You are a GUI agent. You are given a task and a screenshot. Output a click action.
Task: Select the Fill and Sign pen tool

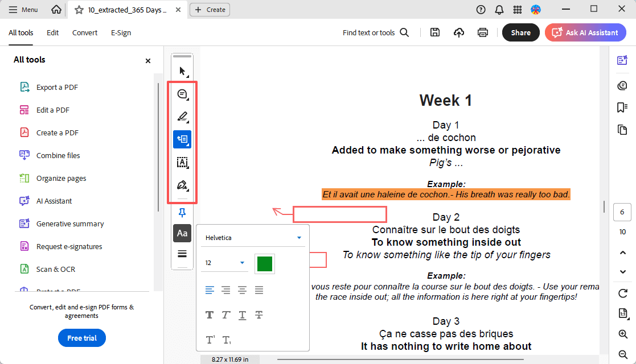coord(181,185)
